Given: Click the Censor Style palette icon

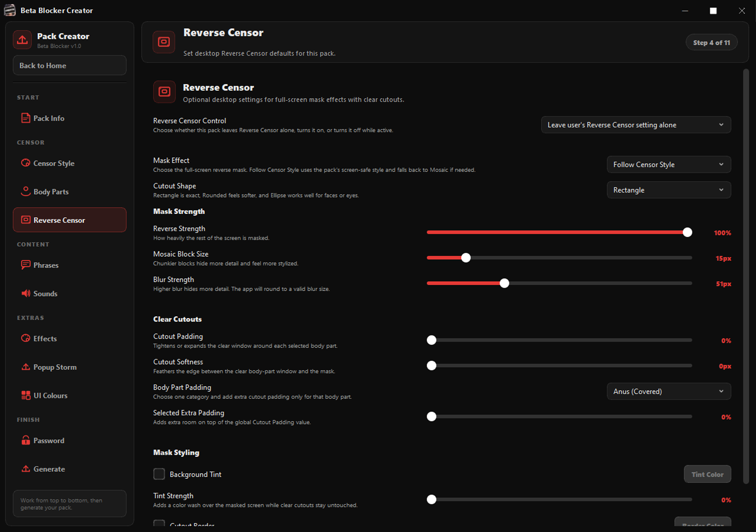Looking at the screenshot, I should 26,163.
